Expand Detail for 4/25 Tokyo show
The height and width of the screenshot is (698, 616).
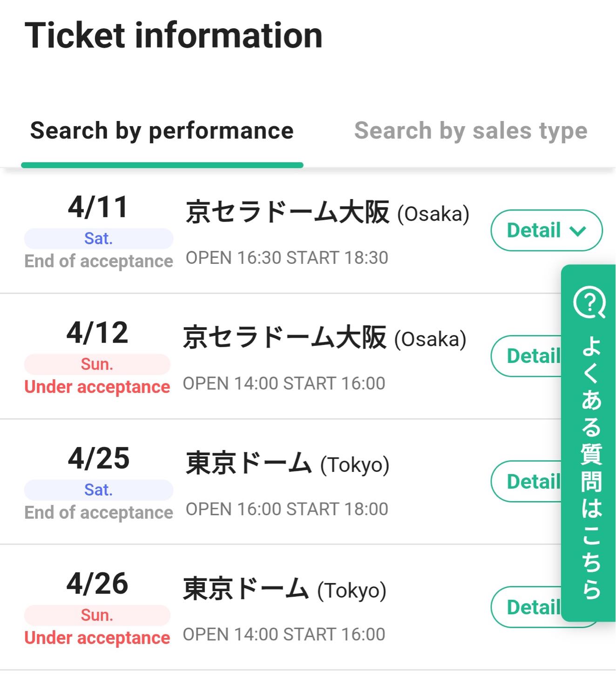click(x=526, y=482)
